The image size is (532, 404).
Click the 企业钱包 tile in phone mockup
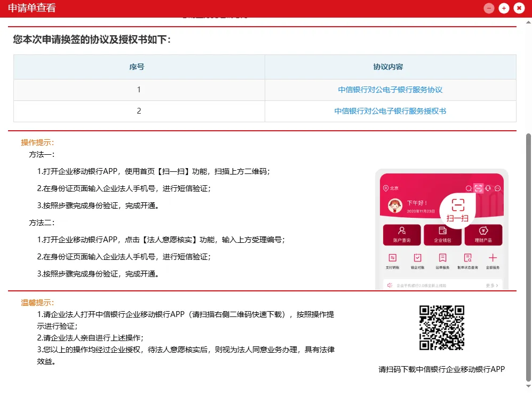[x=443, y=235]
